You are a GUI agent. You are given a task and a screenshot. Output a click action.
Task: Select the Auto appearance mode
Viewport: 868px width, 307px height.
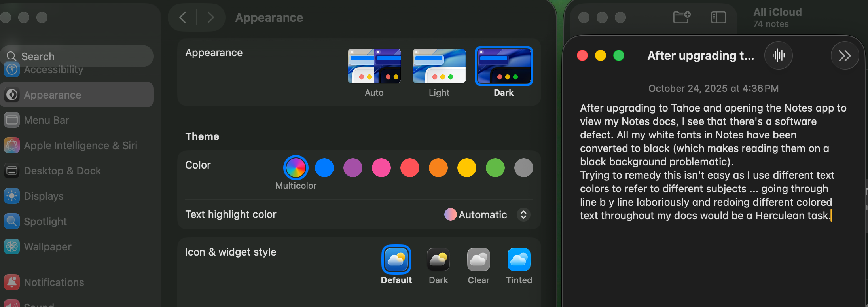374,66
